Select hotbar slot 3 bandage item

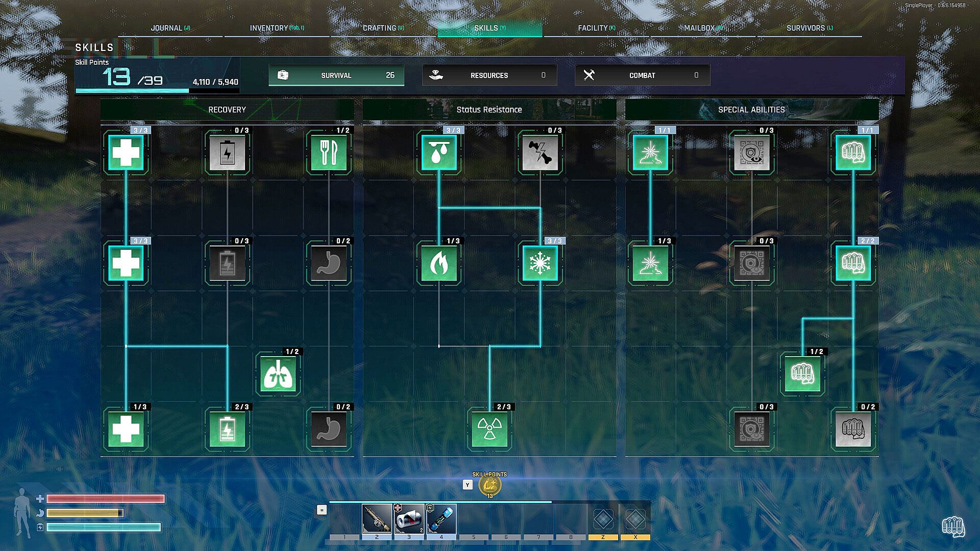[x=409, y=519]
